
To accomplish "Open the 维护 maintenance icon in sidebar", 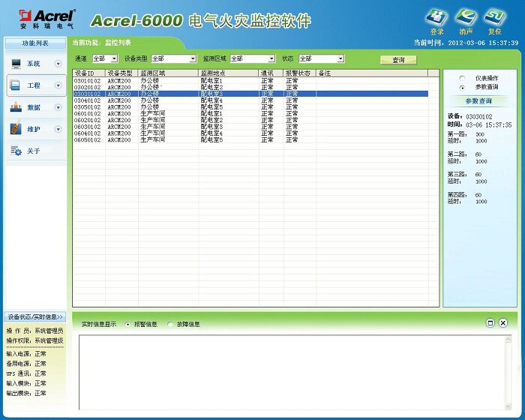I will (x=16, y=129).
